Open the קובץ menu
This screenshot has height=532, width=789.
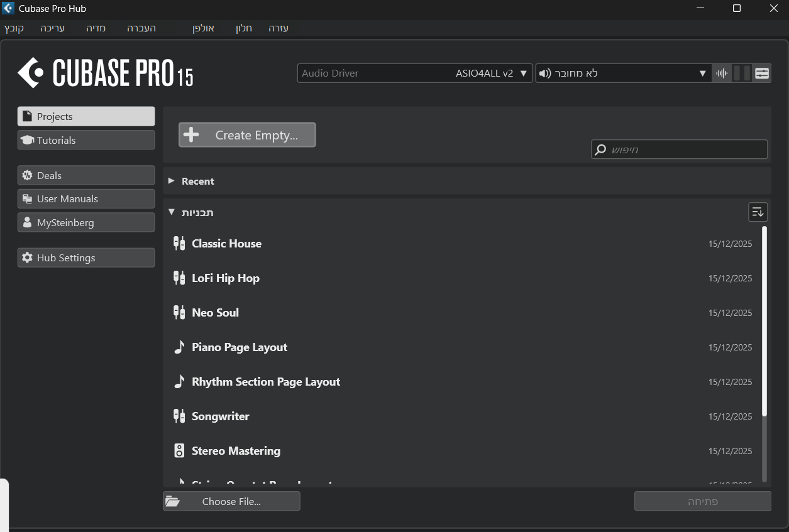tap(14, 28)
